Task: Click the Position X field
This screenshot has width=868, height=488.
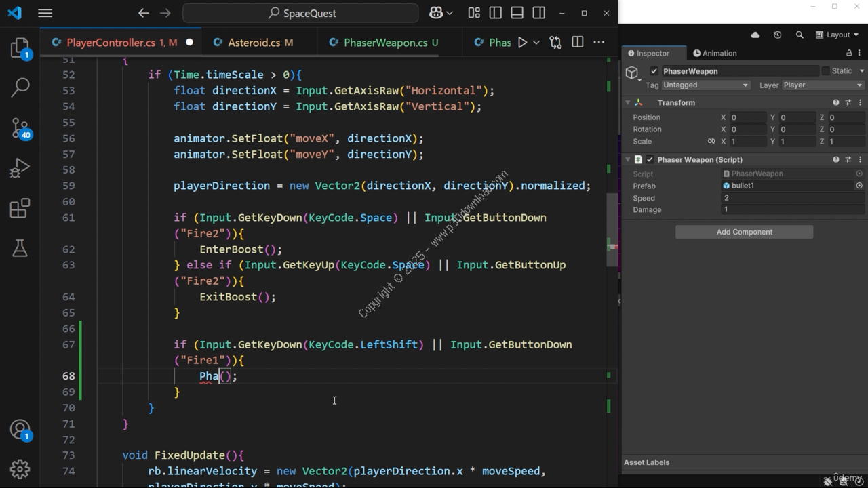Action: (x=747, y=117)
